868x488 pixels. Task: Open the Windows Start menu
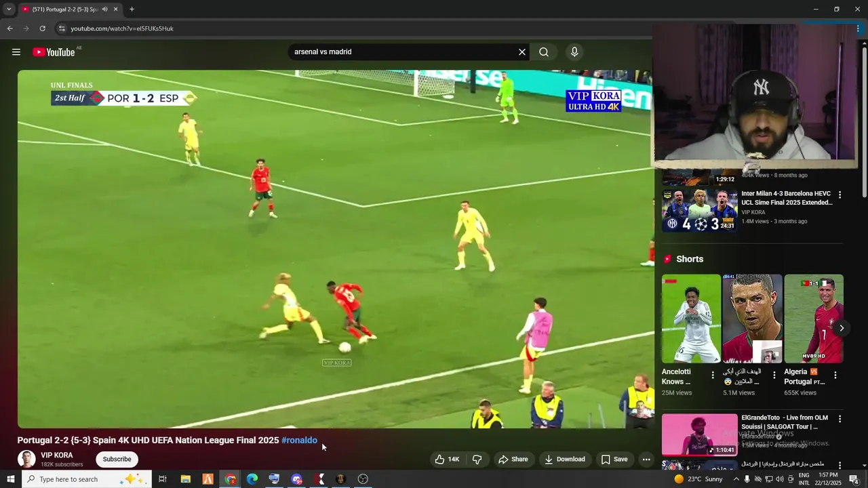pyautogui.click(x=11, y=479)
